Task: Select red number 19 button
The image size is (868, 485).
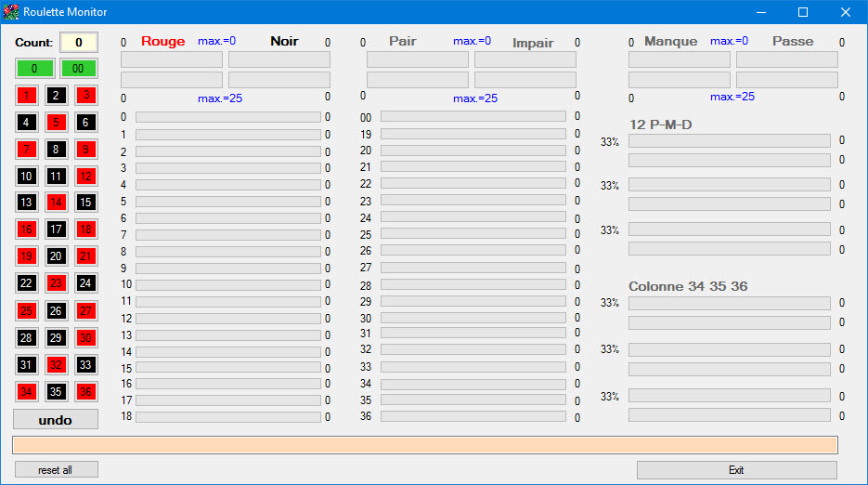Action: 26,256
